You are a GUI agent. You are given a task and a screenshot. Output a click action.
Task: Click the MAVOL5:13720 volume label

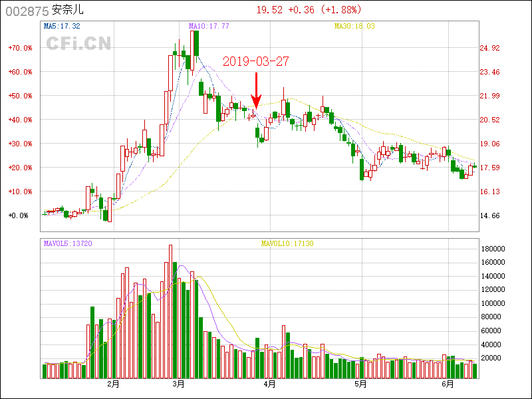(x=68, y=244)
